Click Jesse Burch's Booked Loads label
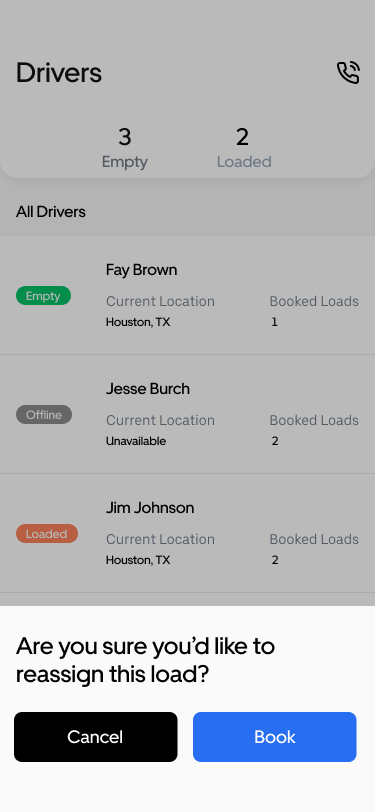The height and width of the screenshot is (812, 375). click(314, 420)
